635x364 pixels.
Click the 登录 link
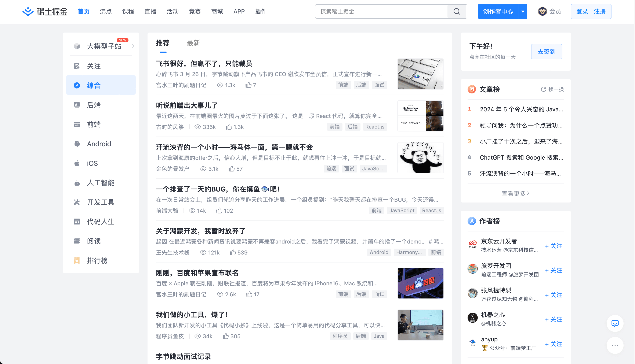pos(582,11)
